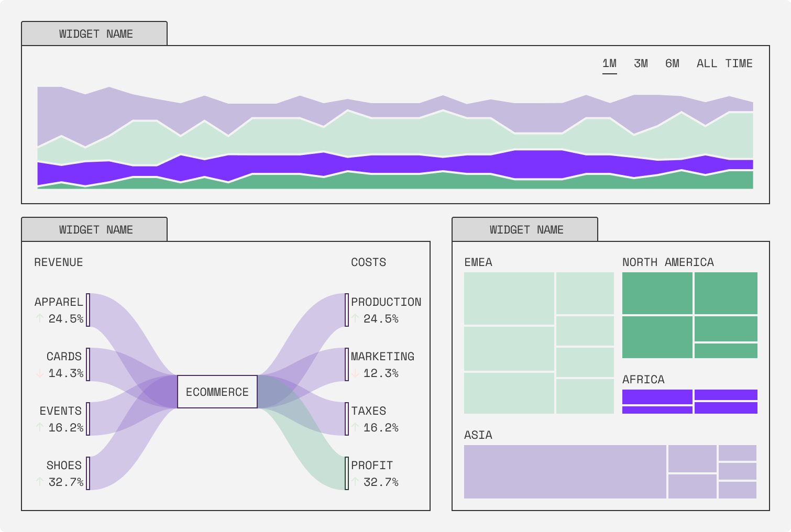This screenshot has width=791, height=532.
Task: Switch the chart to the 3M view
Action: pos(640,63)
